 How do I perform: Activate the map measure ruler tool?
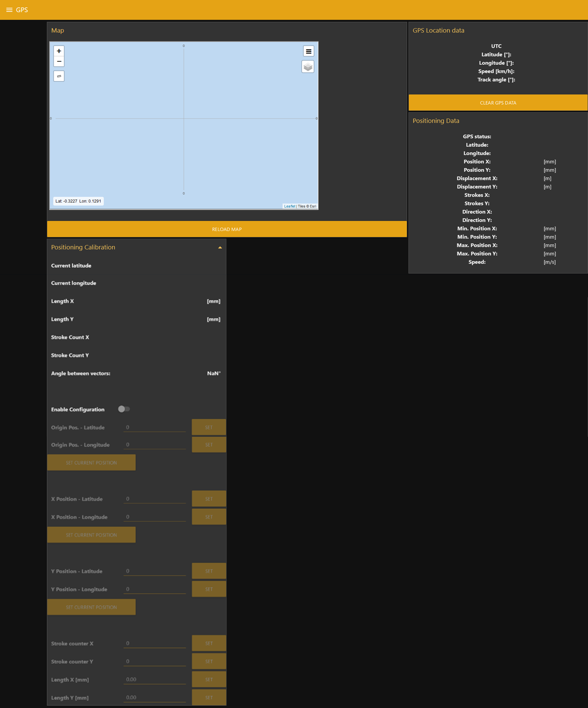tap(59, 76)
